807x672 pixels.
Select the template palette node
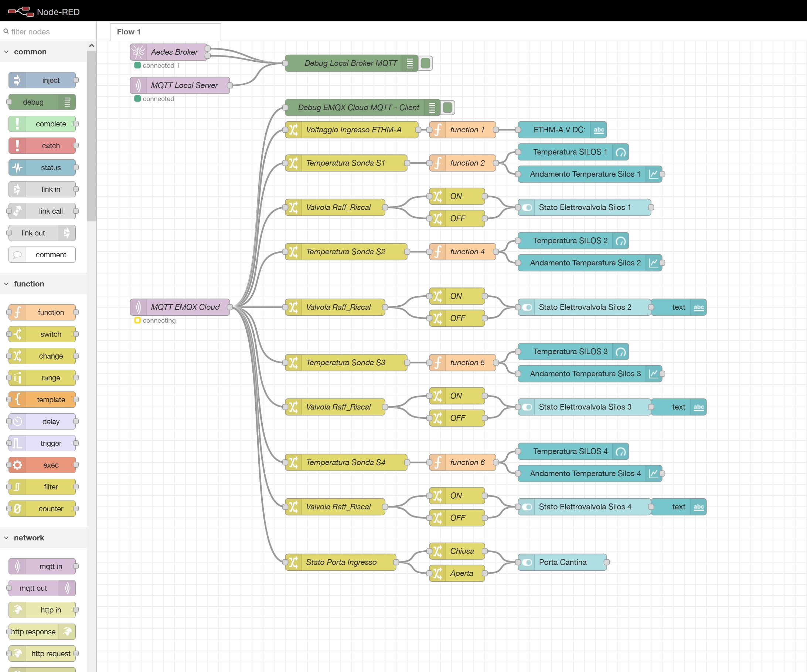pyautogui.click(x=42, y=400)
